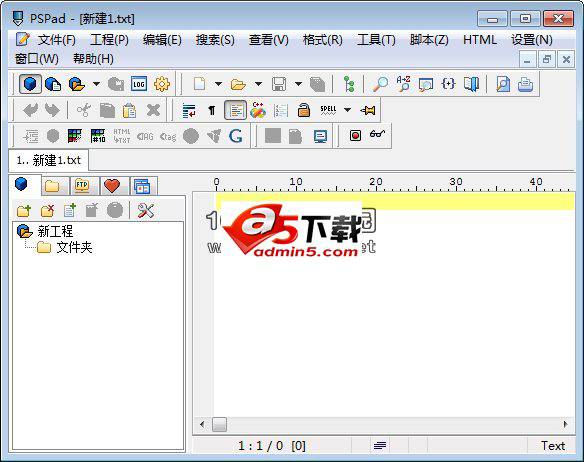Open the color table grid icon

pyautogui.click(x=75, y=136)
